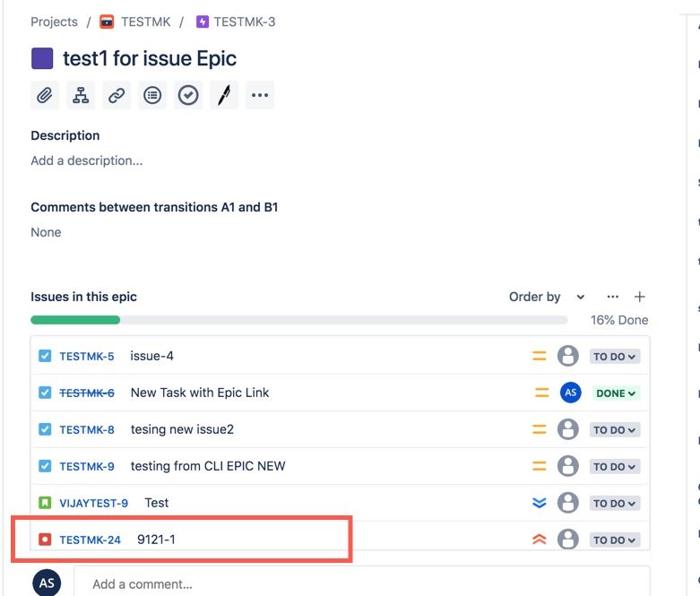The image size is (700, 596).
Task: Open the TESTMK breadcrumb link
Action: pos(146,22)
